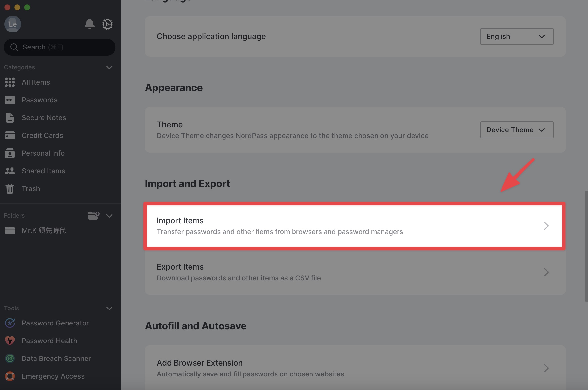Add a new folder with the folder-plus icon
Image resolution: width=588 pixels, height=390 pixels.
pos(94,215)
